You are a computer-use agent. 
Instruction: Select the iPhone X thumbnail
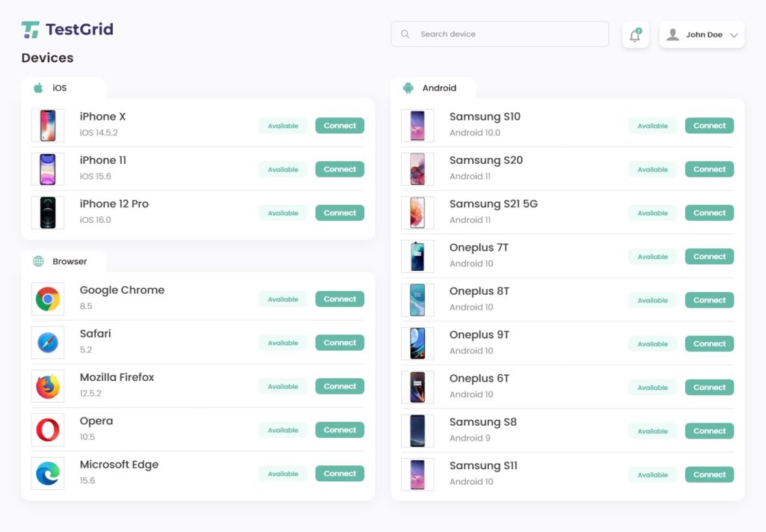48,126
